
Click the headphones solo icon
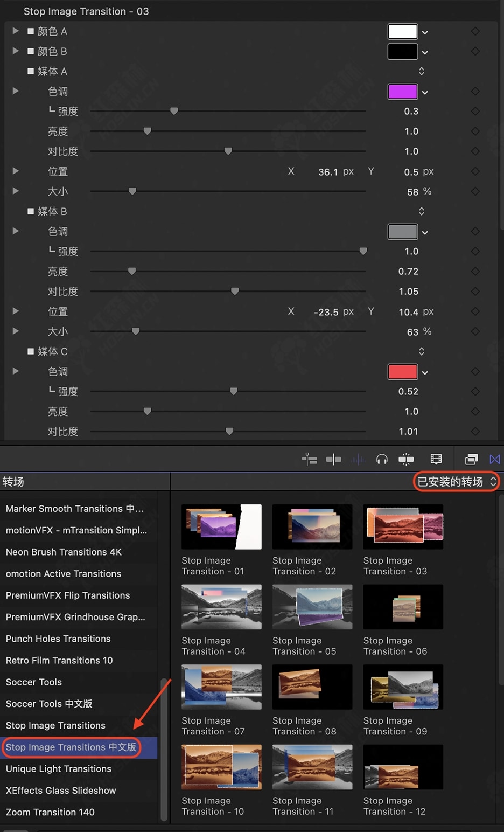(x=382, y=459)
